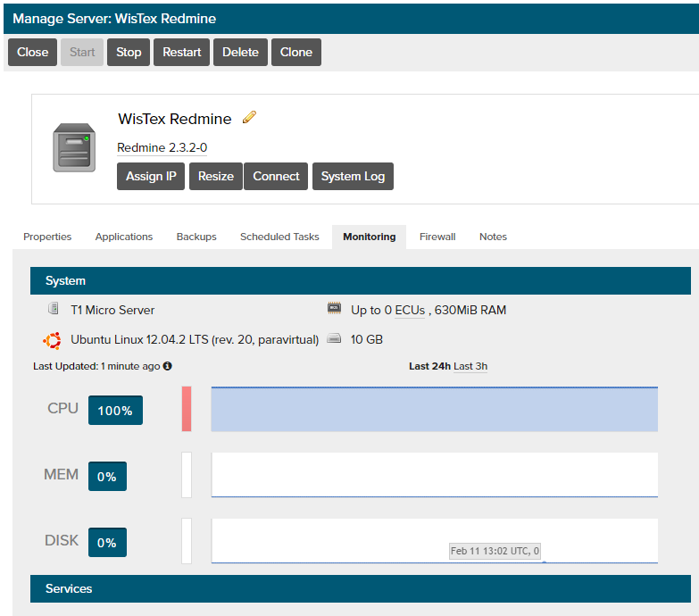The width and height of the screenshot is (699, 616).
Task: Click the T1 Micro Server text
Action: (x=112, y=310)
